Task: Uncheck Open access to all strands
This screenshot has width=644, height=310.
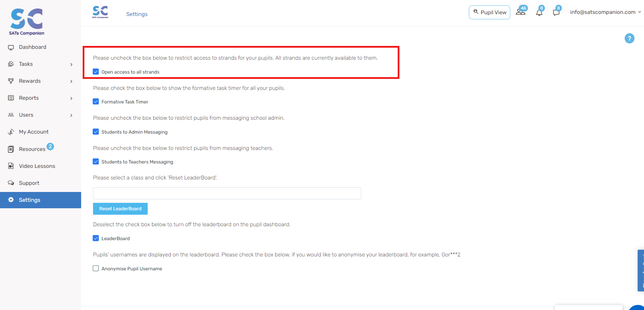Action: click(x=96, y=72)
